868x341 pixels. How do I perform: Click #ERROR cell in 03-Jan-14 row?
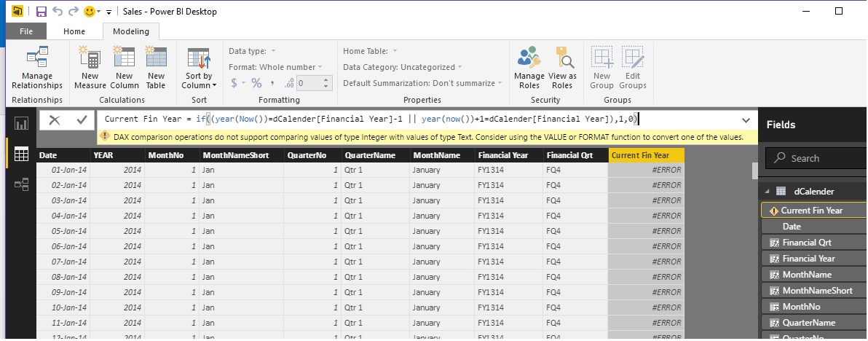(x=646, y=200)
